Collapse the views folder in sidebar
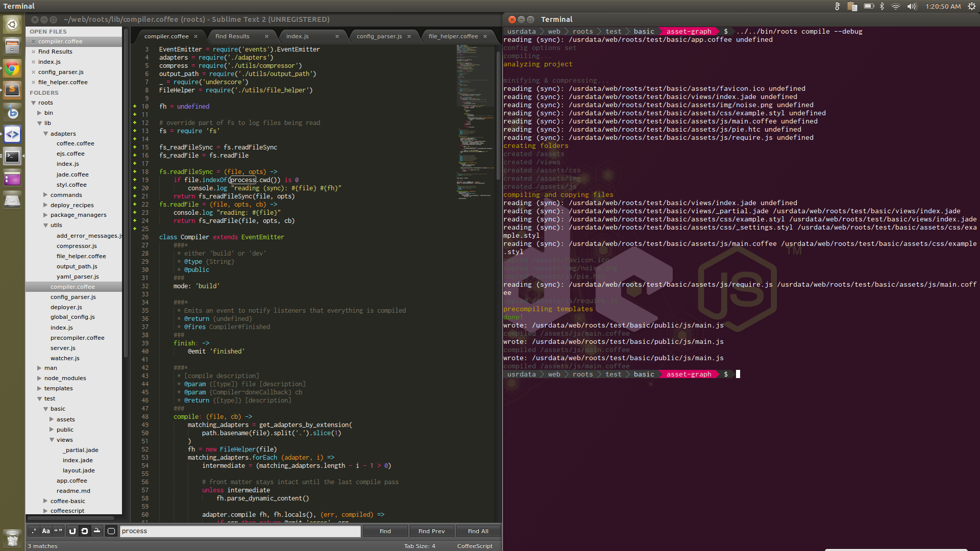Viewport: 980px width, 551px height. click(x=52, y=440)
